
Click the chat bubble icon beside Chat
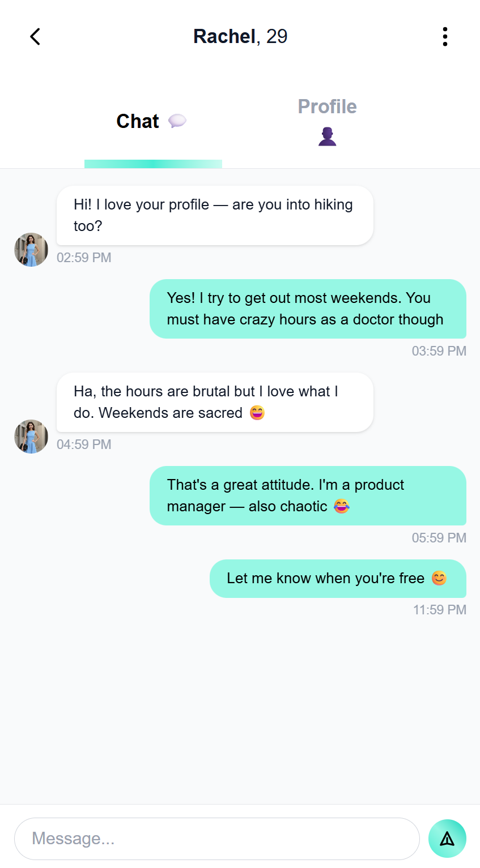pos(177,121)
